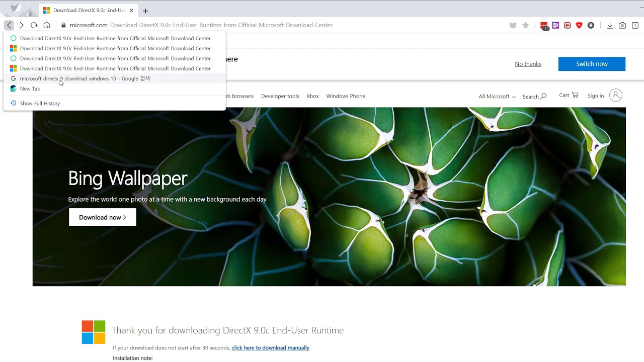Click the padlock site security icon
The image size is (644, 362).
[x=63, y=25]
